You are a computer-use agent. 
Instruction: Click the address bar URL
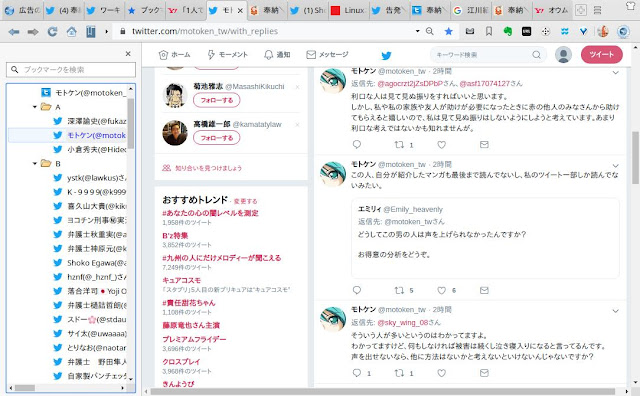click(205, 31)
